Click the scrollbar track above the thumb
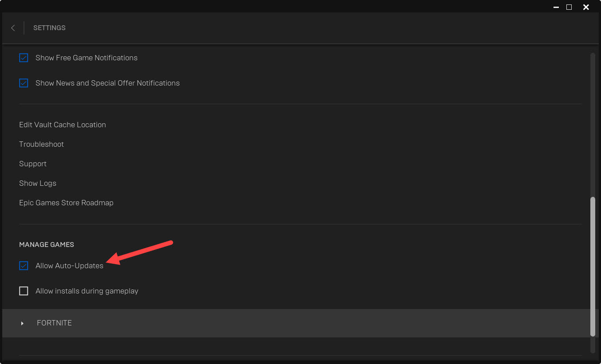 pyautogui.click(x=593, y=124)
